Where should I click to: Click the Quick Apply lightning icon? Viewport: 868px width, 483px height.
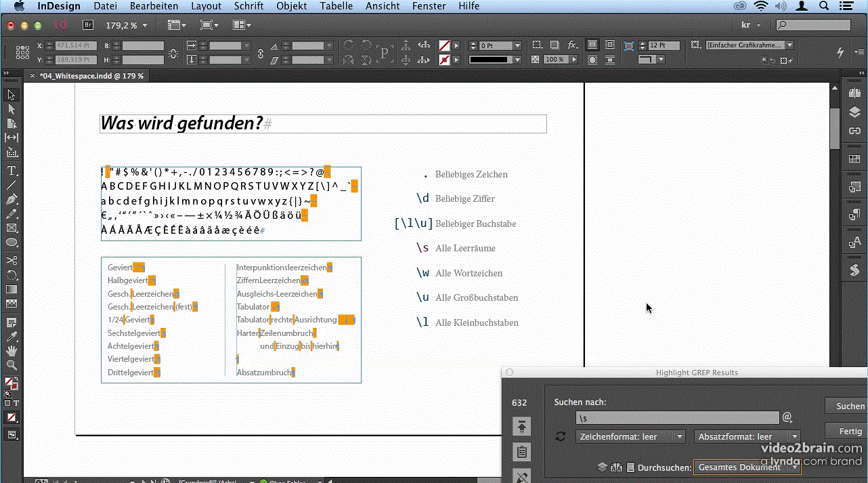tap(841, 52)
